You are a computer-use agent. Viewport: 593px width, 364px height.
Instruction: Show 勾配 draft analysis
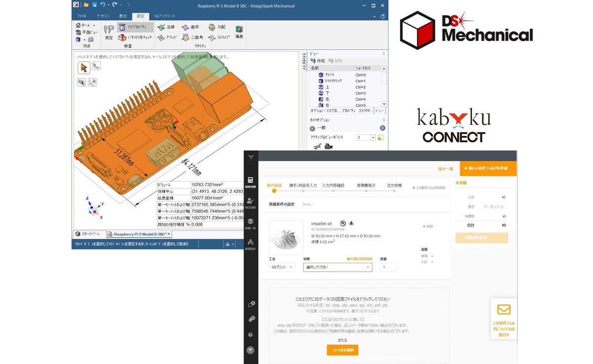[216, 28]
